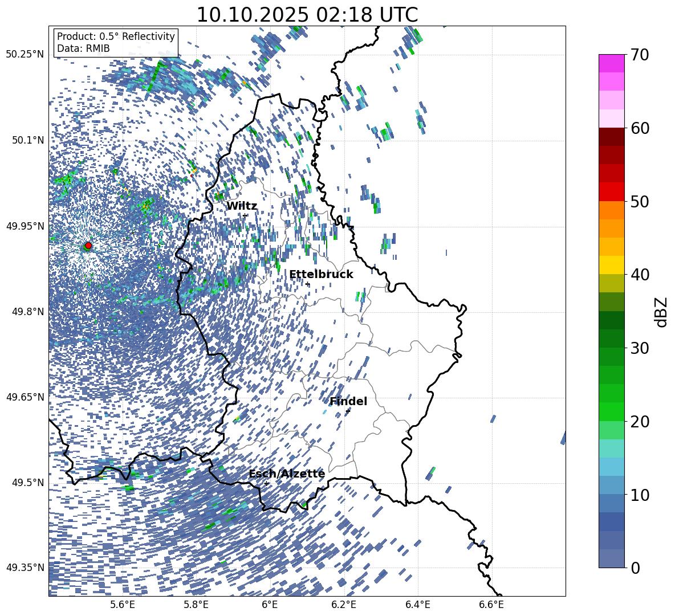Click the colorbar tick label 20
675x616 pixels.
[640, 422]
